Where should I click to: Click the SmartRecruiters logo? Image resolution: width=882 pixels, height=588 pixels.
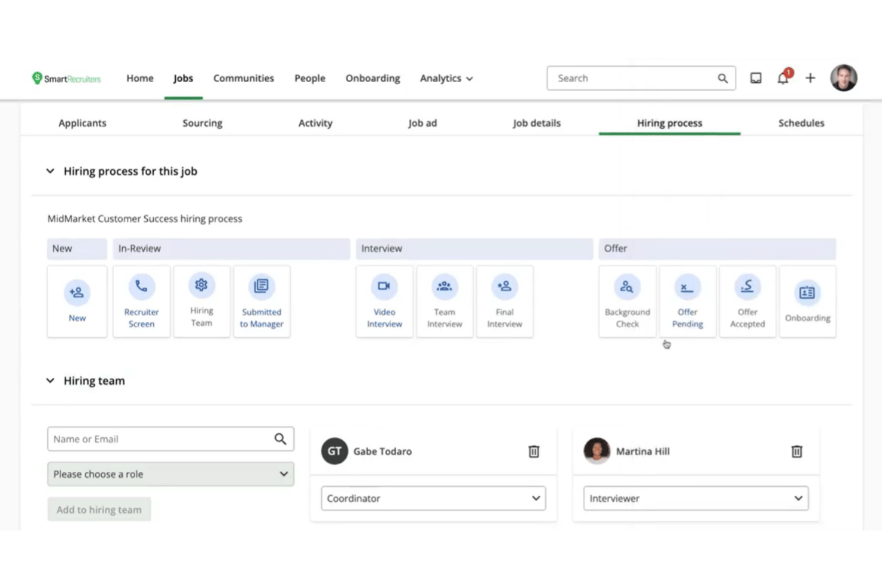point(66,78)
